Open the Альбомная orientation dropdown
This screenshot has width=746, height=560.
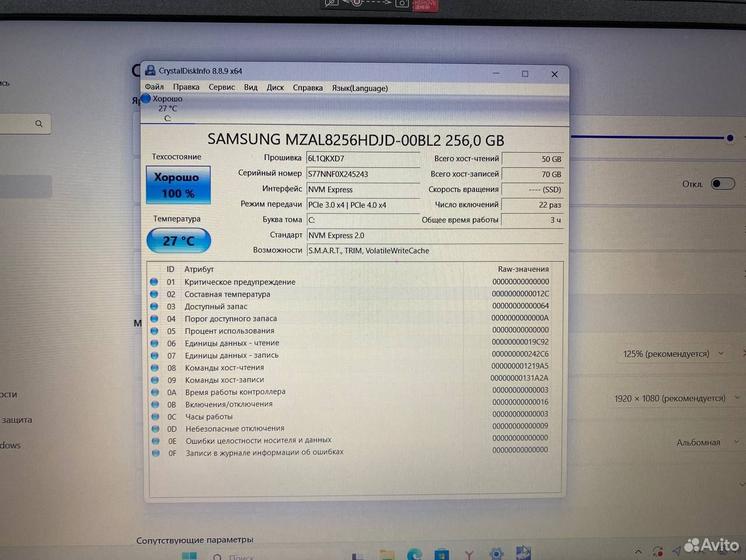(x=708, y=442)
